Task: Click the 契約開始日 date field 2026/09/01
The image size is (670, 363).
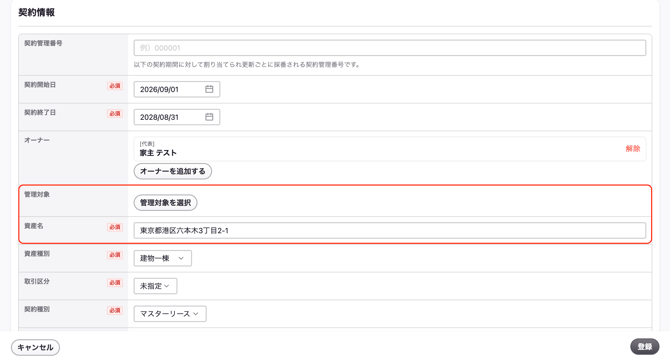Action: 176,89
